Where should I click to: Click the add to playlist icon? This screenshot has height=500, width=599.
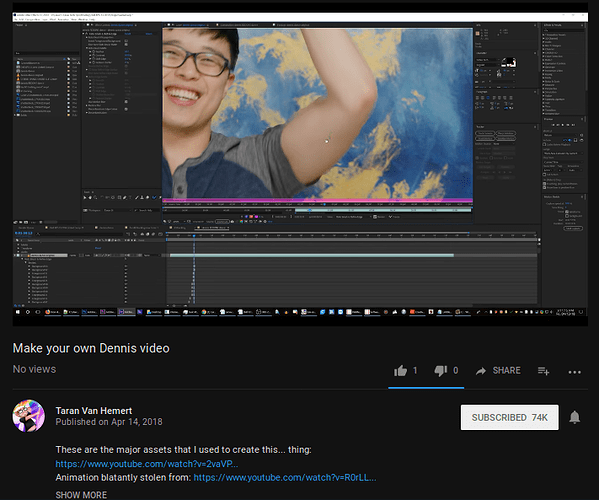pyautogui.click(x=543, y=371)
